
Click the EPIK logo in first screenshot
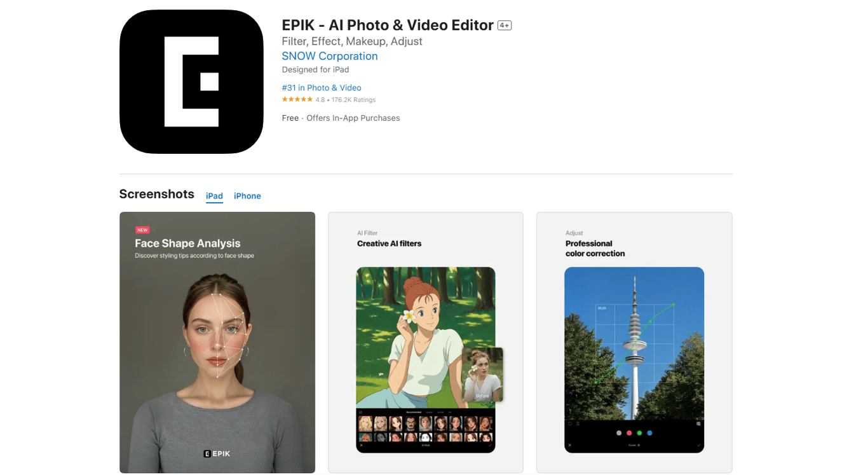tap(217, 453)
